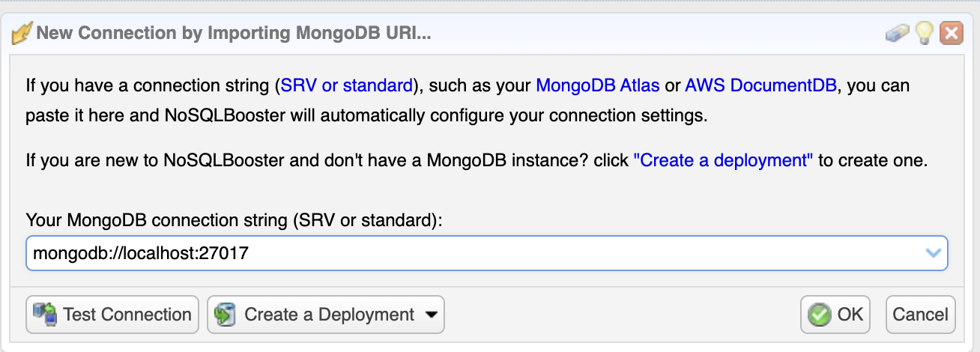Screen dimensions: 980x352
Task: Close the New Connection dialog
Action: click(952, 33)
